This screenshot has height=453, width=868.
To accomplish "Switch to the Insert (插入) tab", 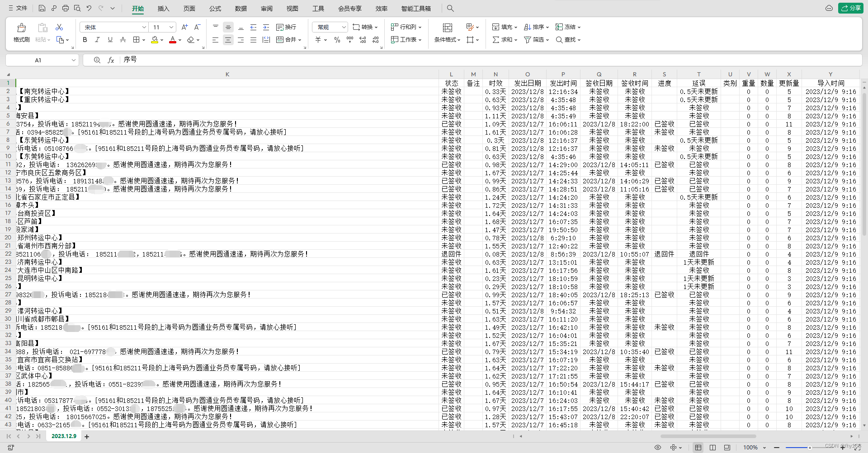I will [163, 9].
